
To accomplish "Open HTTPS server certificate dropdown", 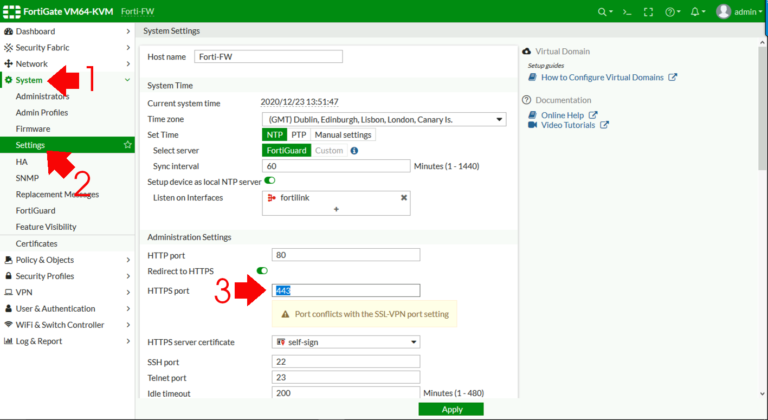I will [x=346, y=342].
